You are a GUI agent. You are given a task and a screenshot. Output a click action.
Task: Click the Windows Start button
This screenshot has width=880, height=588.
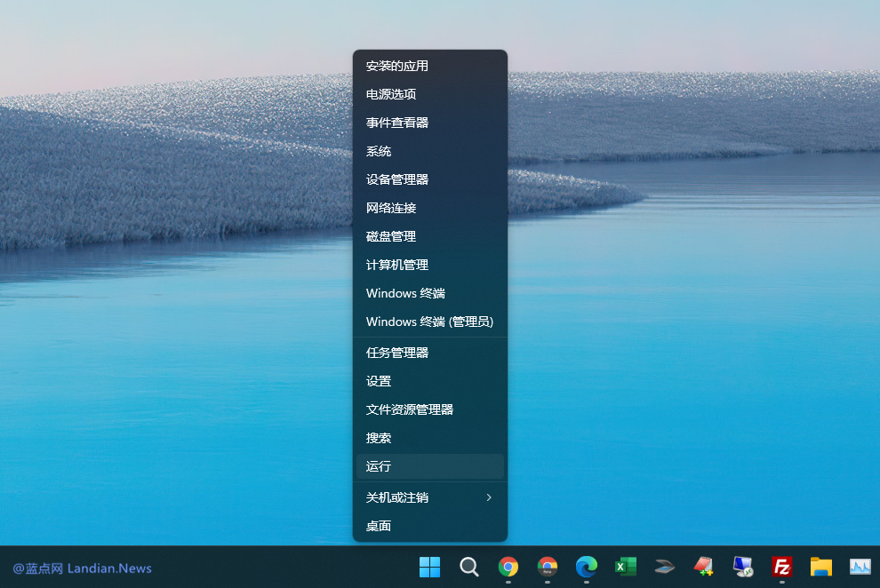coord(429,567)
